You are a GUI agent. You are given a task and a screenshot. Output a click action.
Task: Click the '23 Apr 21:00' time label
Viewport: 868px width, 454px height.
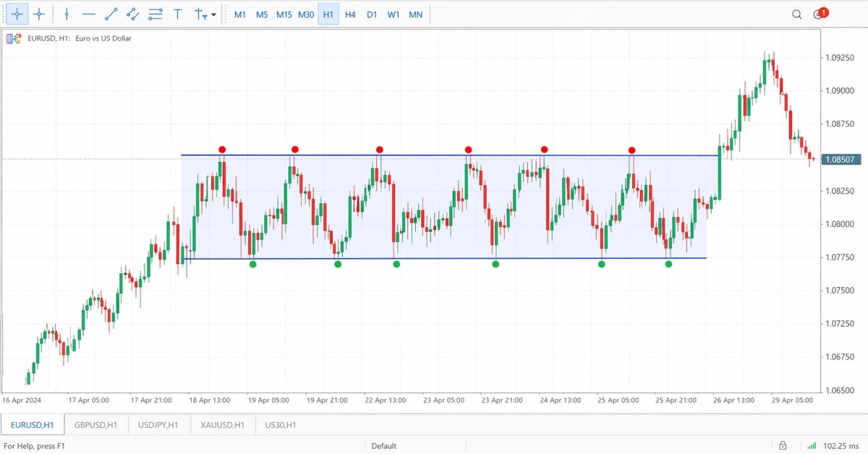coord(503,400)
